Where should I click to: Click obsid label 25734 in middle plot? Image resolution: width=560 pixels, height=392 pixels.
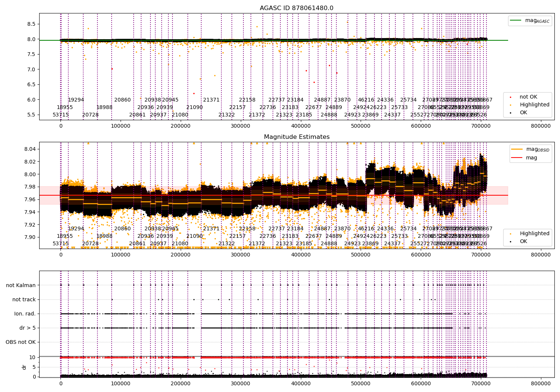click(x=408, y=228)
